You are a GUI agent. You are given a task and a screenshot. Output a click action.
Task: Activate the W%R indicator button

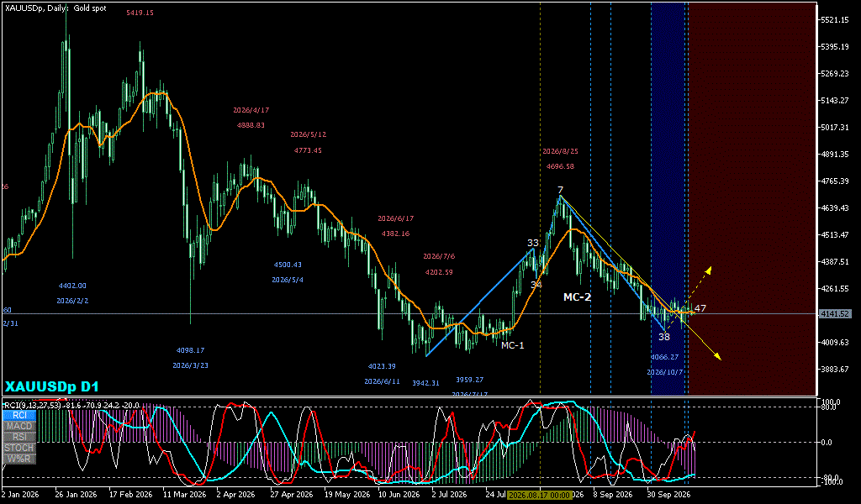coord(19,459)
